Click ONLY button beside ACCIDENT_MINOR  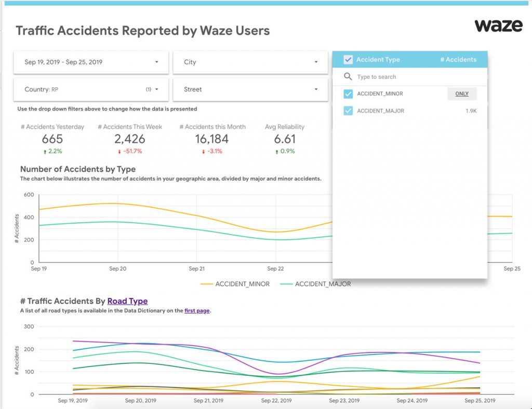coord(462,94)
